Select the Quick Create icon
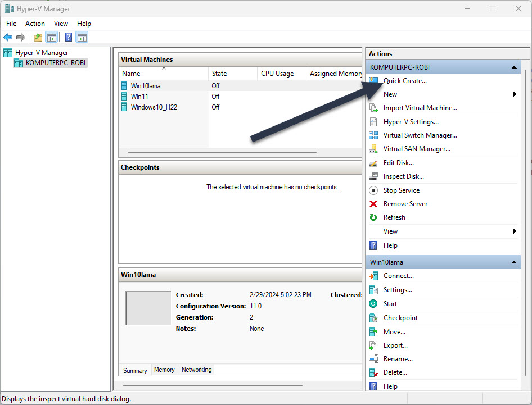This screenshot has width=532, height=405. point(374,80)
